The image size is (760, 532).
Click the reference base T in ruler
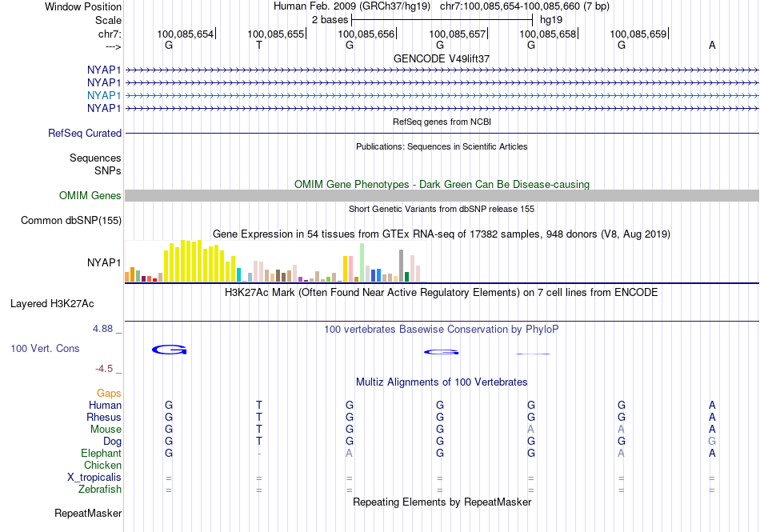tap(259, 45)
